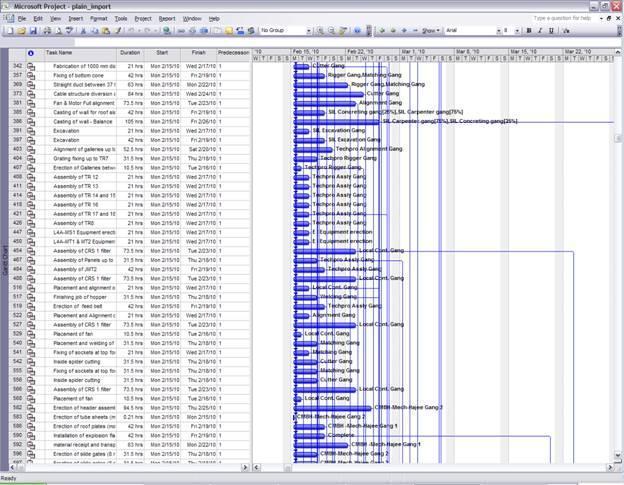Click the Gantt bar for task 342
This screenshot has height=485, width=624.
(304, 66)
